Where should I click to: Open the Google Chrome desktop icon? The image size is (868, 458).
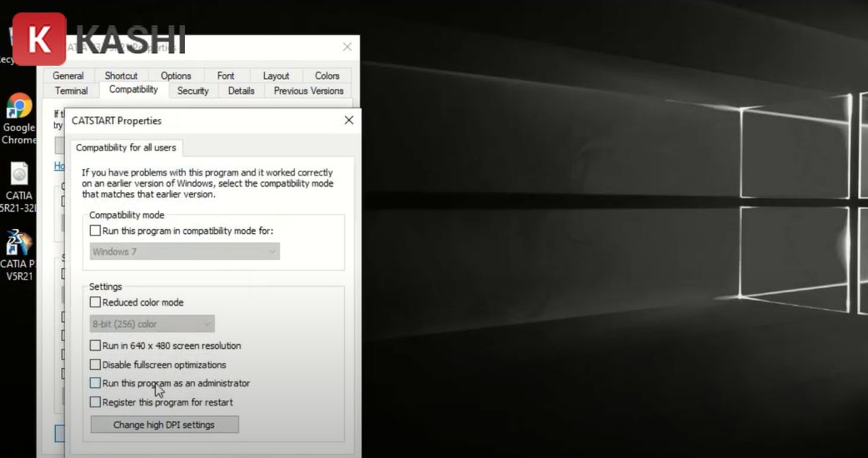18,107
